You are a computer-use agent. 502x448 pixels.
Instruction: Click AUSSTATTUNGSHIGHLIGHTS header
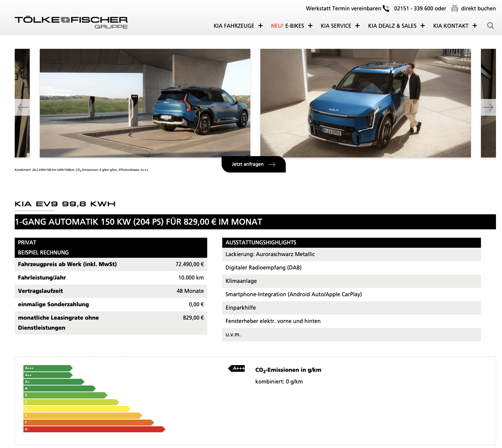pyautogui.click(x=352, y=243)
